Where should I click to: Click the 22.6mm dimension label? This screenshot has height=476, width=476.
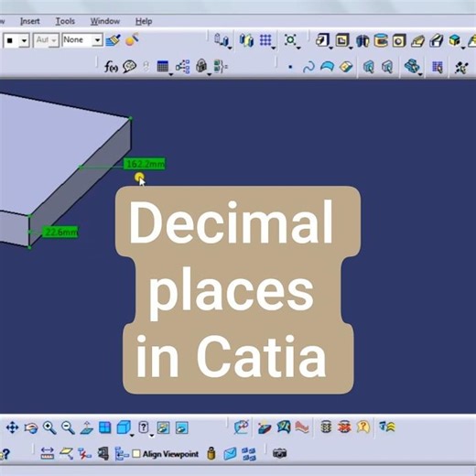click(x=59, y=233)
